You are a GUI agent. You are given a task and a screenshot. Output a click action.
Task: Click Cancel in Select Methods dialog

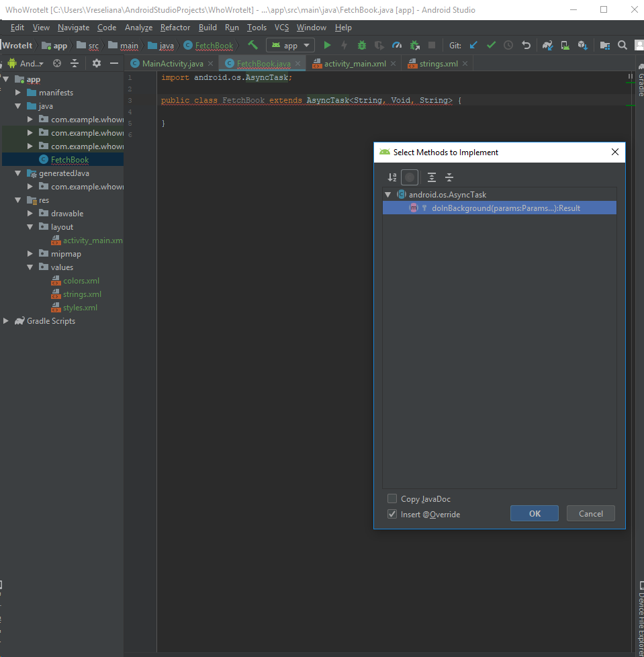click(591, 513)
